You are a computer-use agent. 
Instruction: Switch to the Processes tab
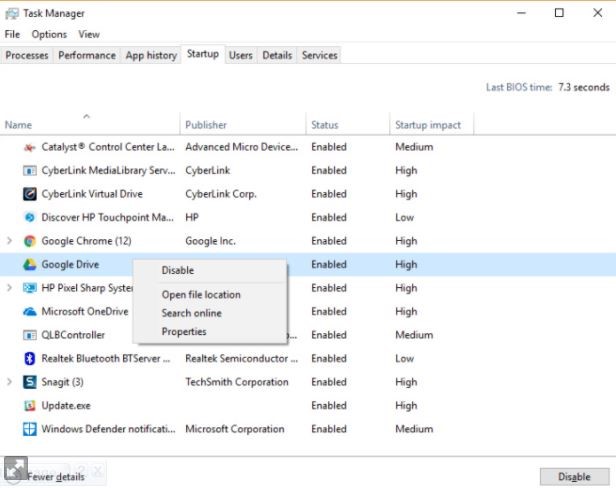click(x=27, y=55)
